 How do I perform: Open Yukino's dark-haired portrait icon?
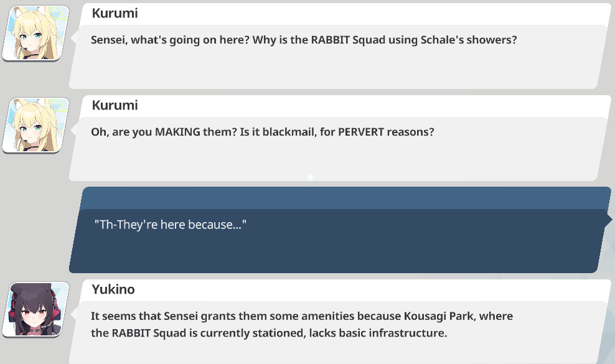(35, 309)
